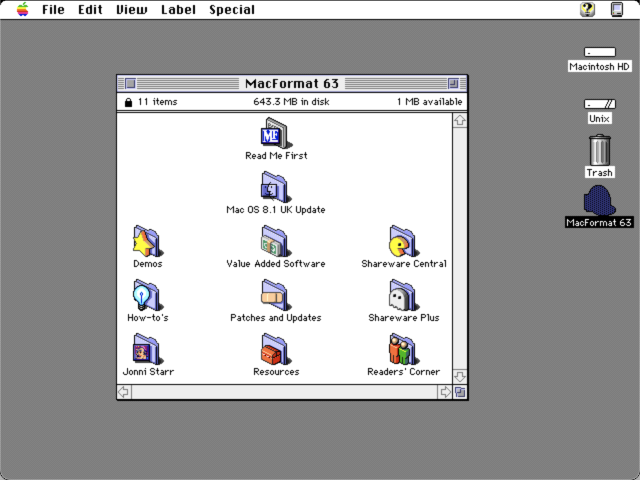Viewport: 640px width, 480px height.
Task: Click the horizontal scrollbar left arrow
Action: [x=124, y=392]
